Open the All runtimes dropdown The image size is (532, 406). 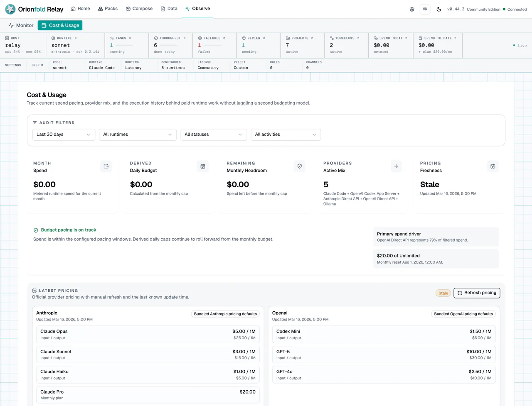click(138, 135)
